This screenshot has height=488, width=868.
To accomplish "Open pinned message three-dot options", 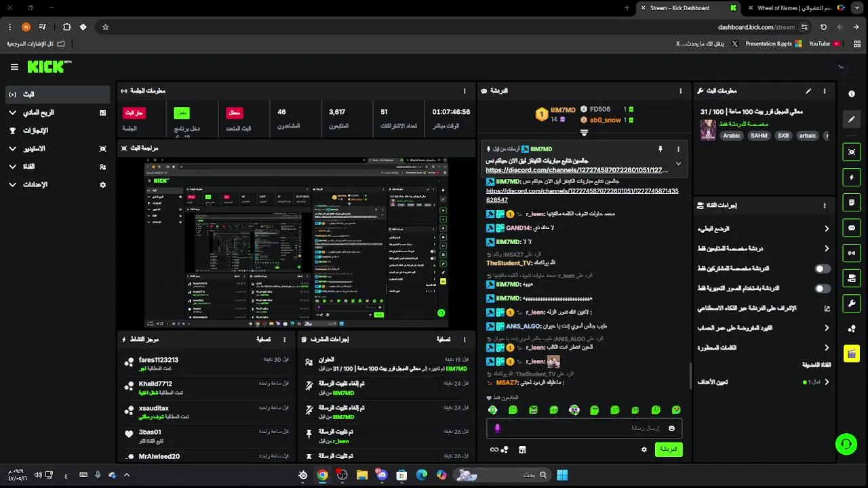I will tap(678, 149).
